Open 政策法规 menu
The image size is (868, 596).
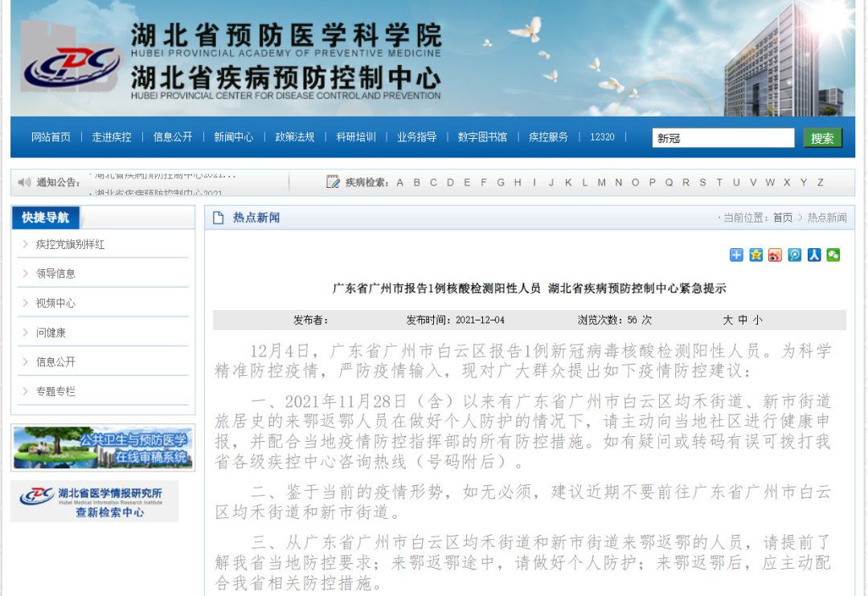[294, 137]
